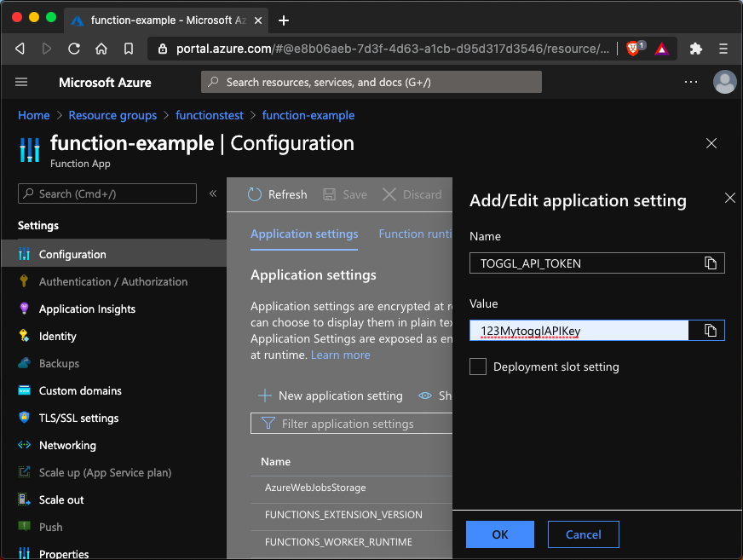Refresh the application settings
Viewport: 743px width, 560px height.
tap(277, 194)
